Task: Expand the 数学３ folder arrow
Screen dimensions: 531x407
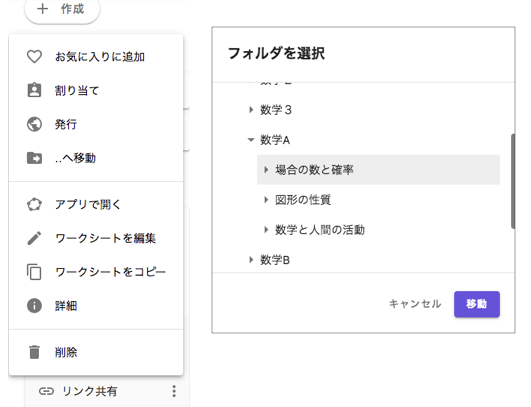Action: [251, 110]
